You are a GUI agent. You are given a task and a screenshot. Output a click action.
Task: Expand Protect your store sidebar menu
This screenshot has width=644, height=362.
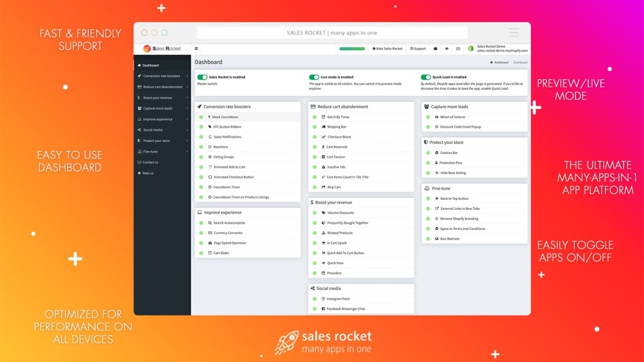(162, 141)
